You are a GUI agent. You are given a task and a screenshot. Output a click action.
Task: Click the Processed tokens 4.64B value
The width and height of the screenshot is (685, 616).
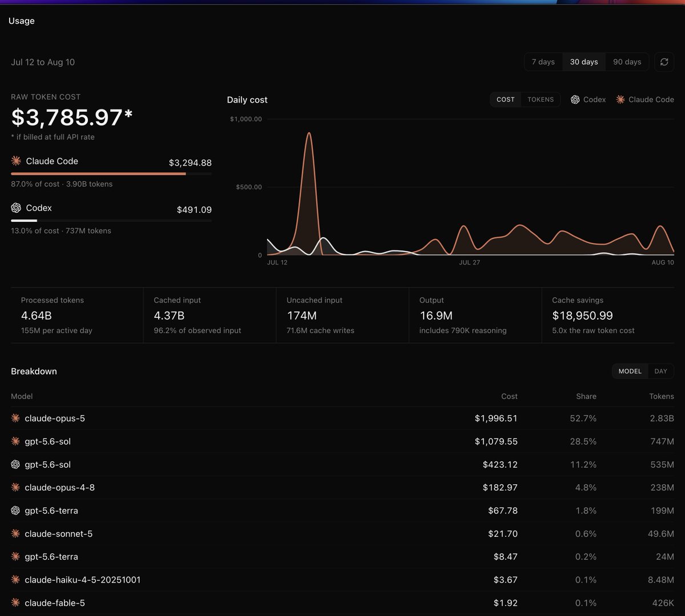[x=37, y=315]
